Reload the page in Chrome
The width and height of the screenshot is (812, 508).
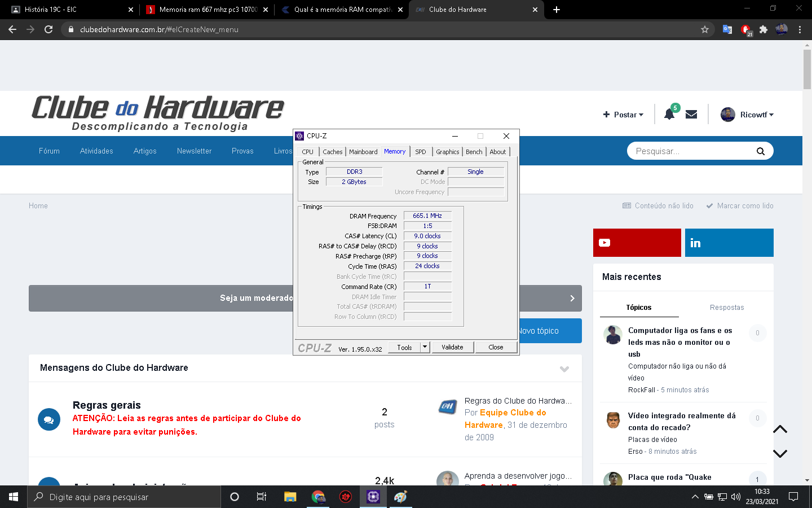[48, 29]
